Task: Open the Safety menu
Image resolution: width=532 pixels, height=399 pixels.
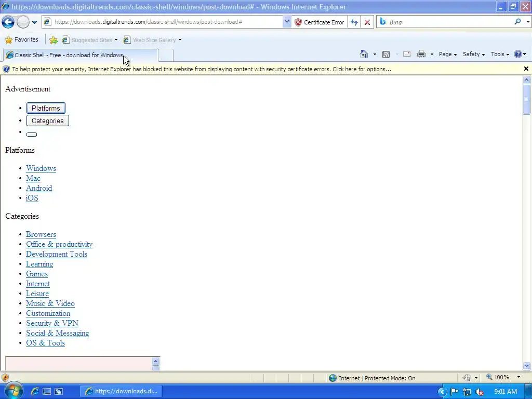Action: coord(474,54)
